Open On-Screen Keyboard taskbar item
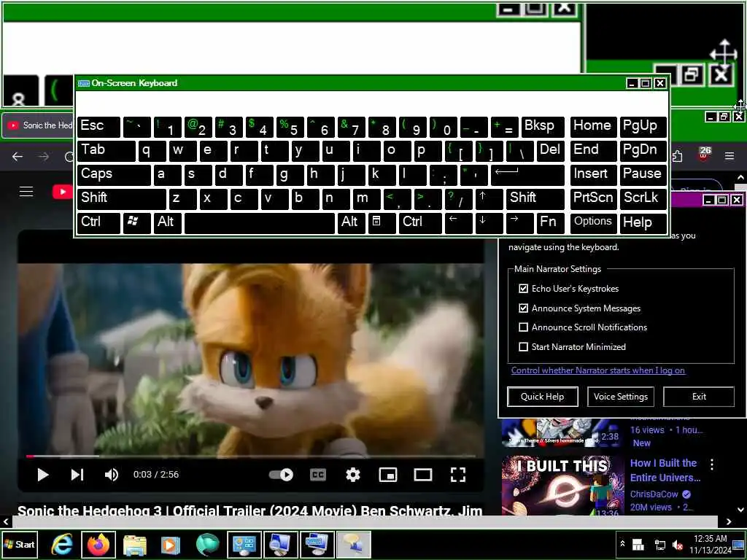The width and height of the screenshot is (747, 560). point(317,544)
